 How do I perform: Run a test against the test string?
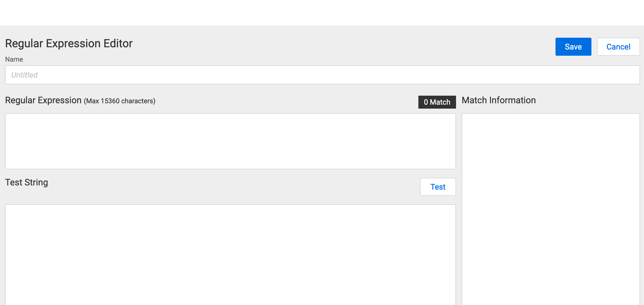click(438, 187)
